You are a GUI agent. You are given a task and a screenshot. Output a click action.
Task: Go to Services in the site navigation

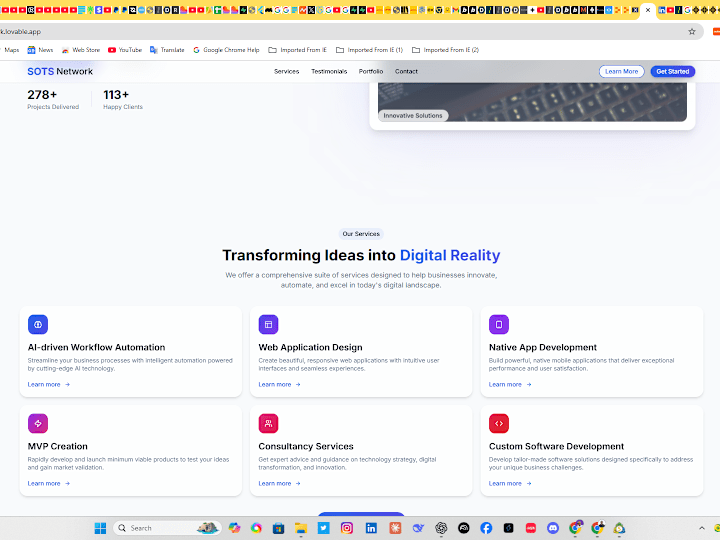click(x=287, y=72)
